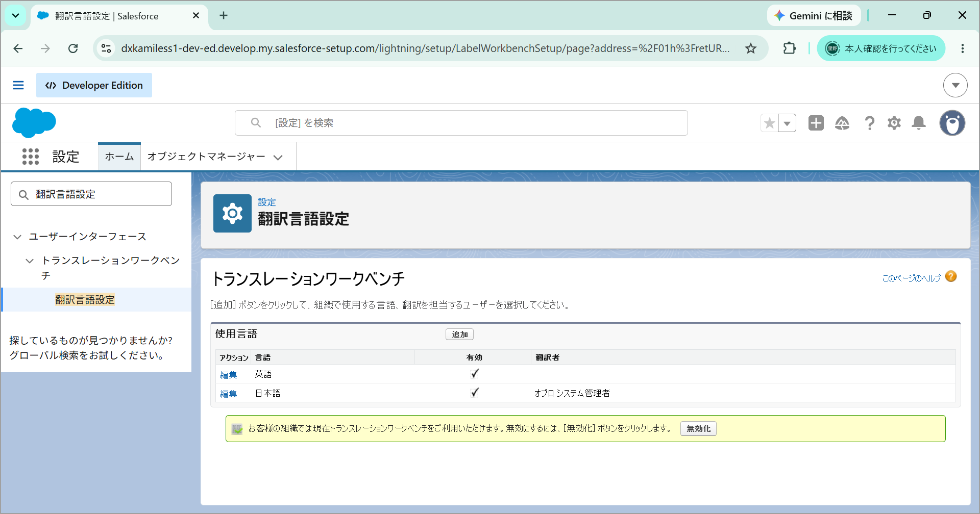This screenshot has width=980, height=514.
Task: Go back to previous page
Action: [x=18, y=48]
